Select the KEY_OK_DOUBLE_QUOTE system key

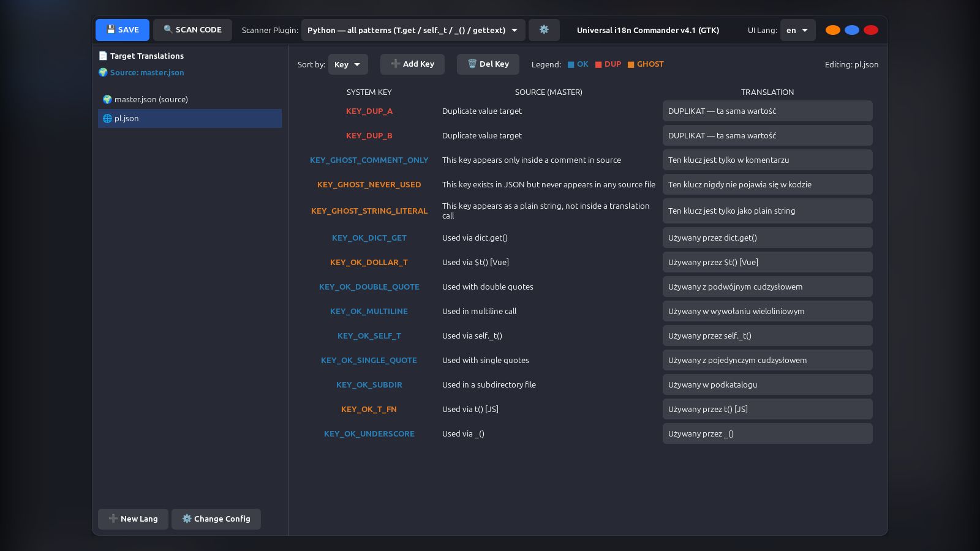point(369,287)
